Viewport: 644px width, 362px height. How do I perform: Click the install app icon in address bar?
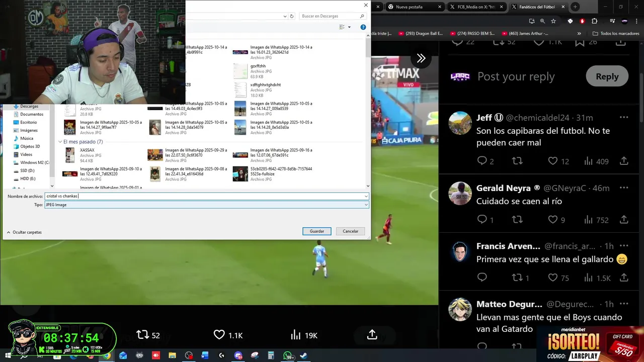[532, 21]
